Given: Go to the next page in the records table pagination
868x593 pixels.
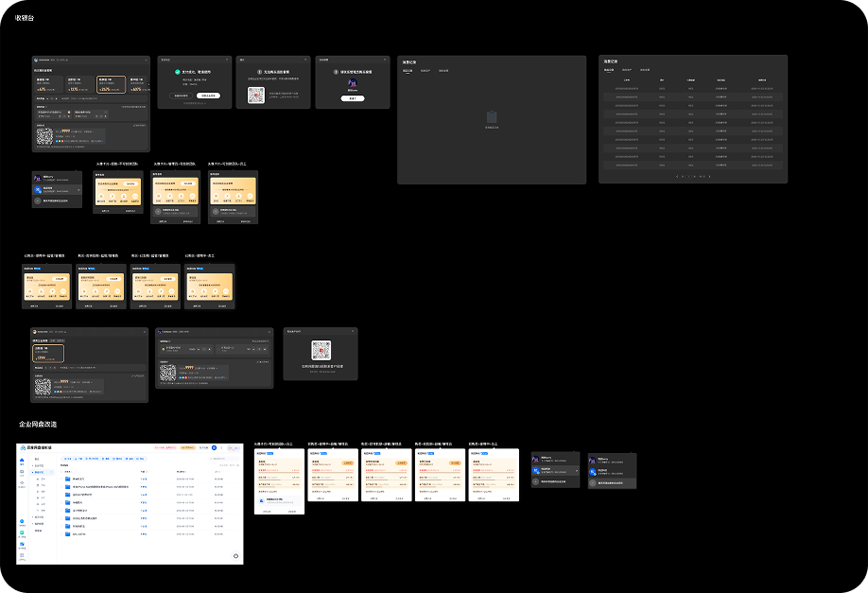Looking at the screenshot, I should pos(710,177).
